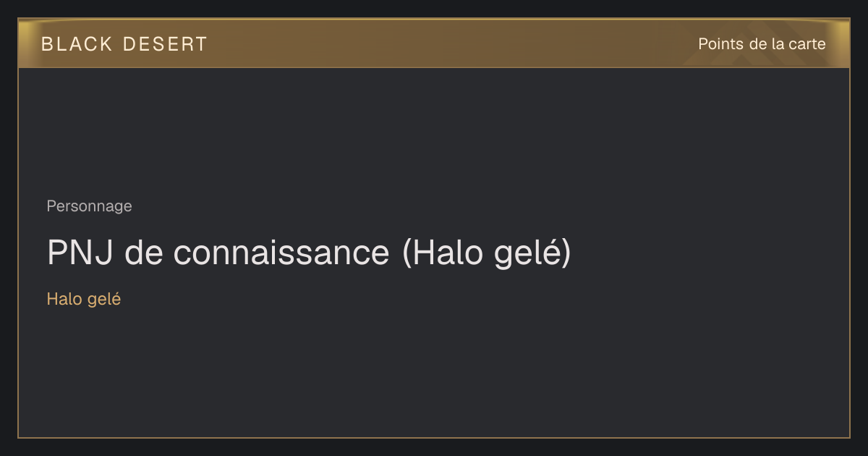Click the word BLACK in the logo

(77, 44)
